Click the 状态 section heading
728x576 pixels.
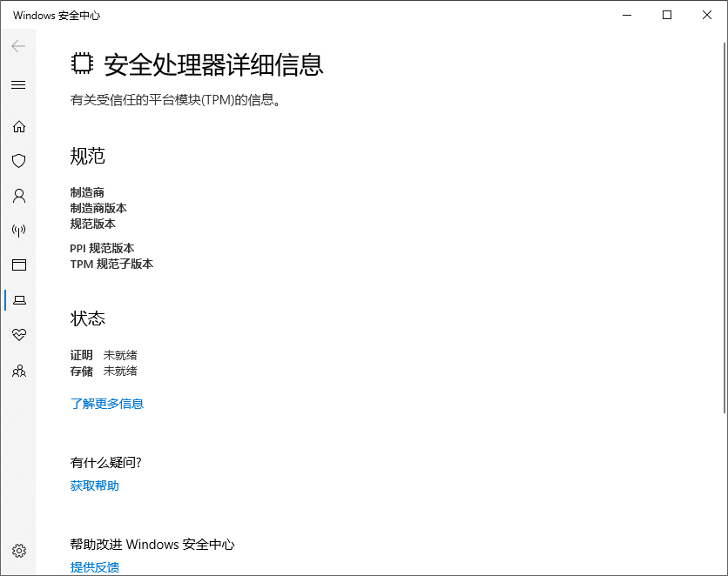(x=88, y=318)
